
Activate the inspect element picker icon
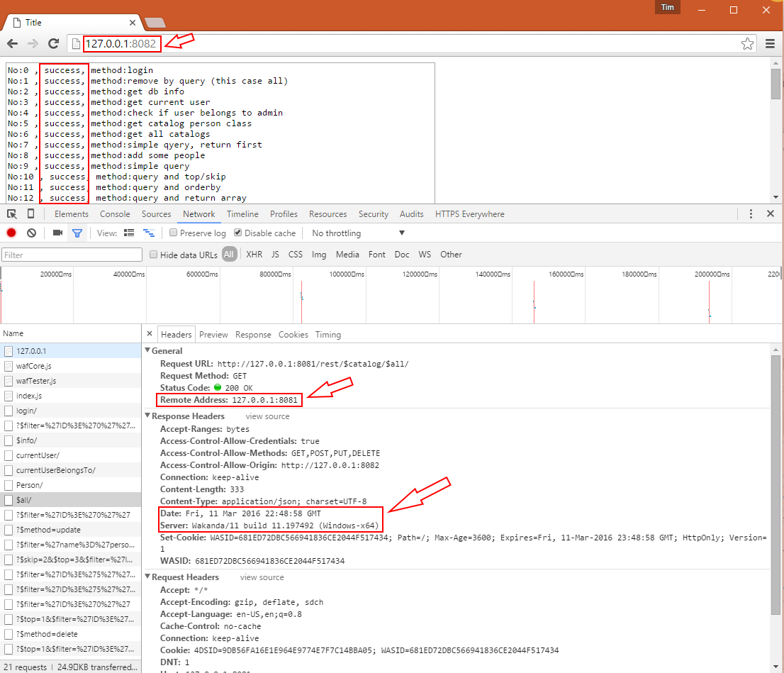(12, 214)
